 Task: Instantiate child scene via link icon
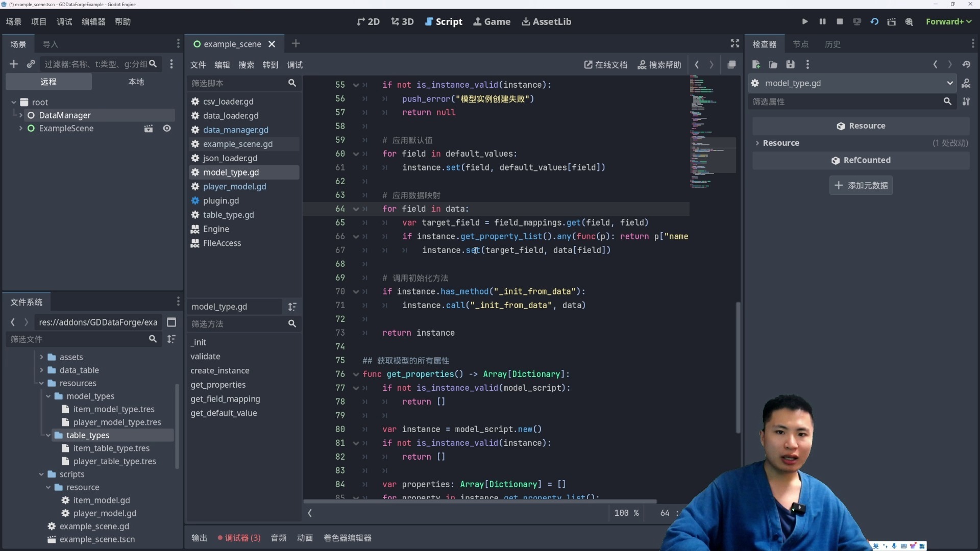click(31, 64)
